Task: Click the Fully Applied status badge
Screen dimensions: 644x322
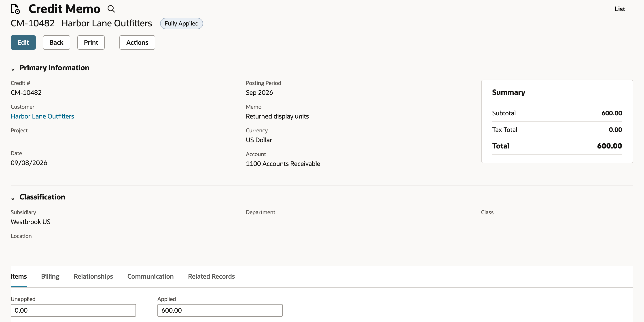Action: tap(182, 23)
